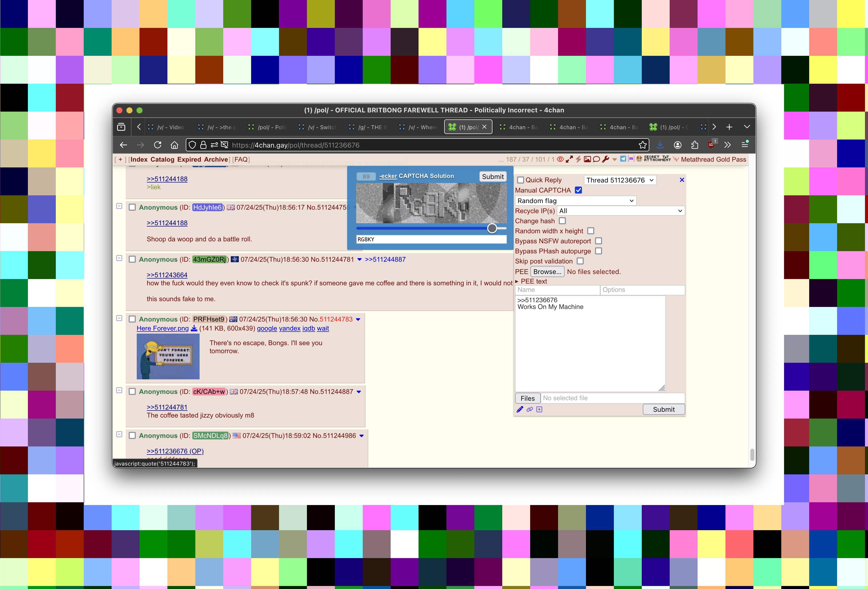Click the PEE Browse... button
The image size is (868, 589).
pos(547,271)
